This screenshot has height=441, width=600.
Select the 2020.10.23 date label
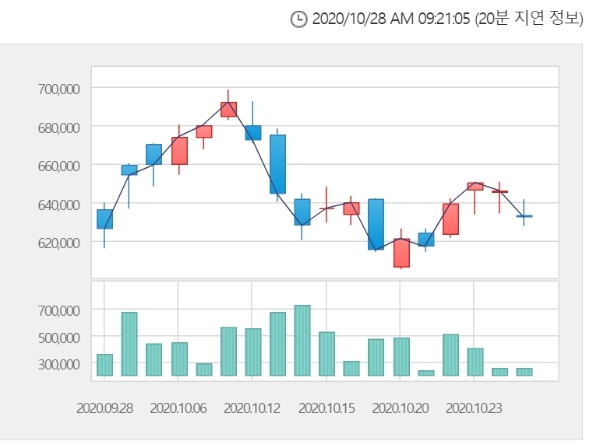pos(474,408)
